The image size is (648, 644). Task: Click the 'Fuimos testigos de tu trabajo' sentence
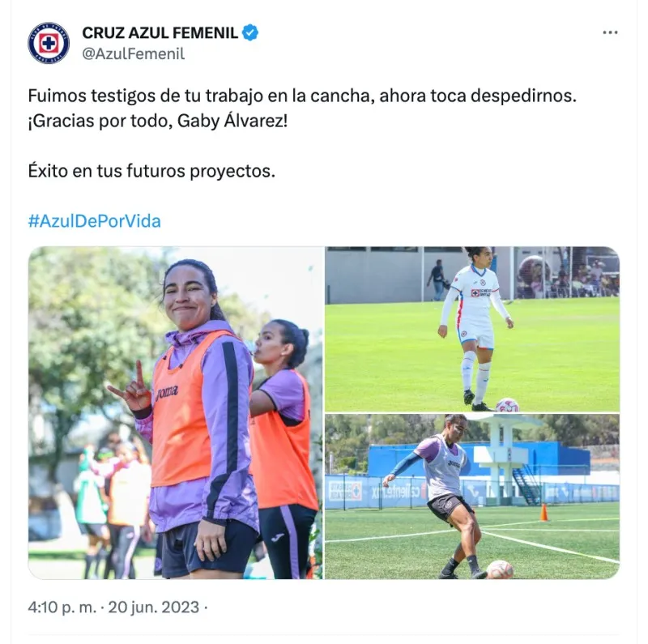pos(302,96)
